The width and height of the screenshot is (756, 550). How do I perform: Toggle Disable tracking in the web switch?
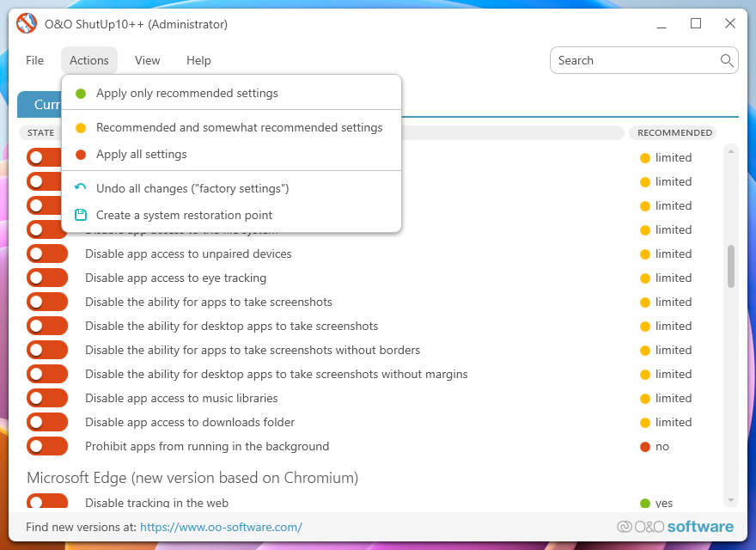coord(46,502)
